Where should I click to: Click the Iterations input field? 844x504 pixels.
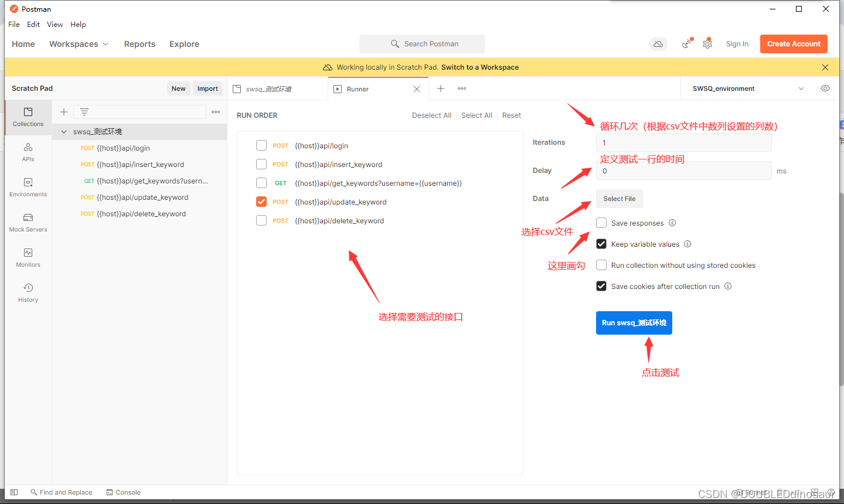(684, 142)
